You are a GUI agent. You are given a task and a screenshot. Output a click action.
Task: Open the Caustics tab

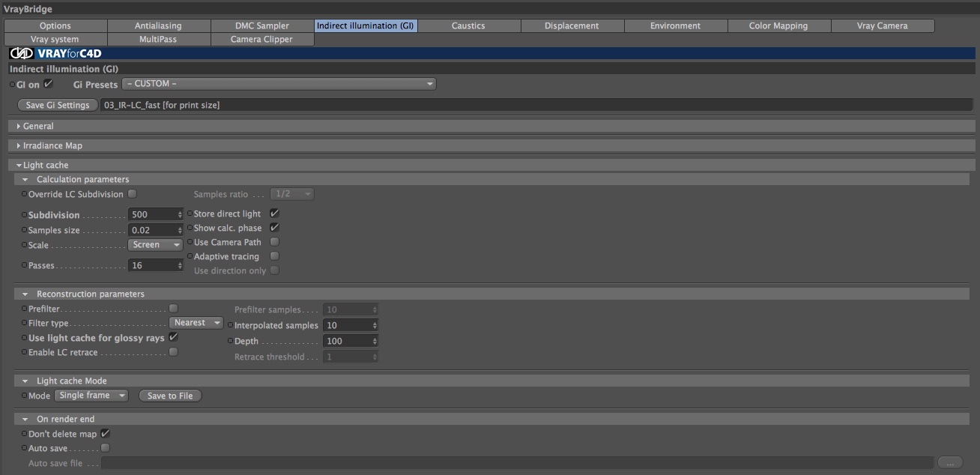click(468, 25)
